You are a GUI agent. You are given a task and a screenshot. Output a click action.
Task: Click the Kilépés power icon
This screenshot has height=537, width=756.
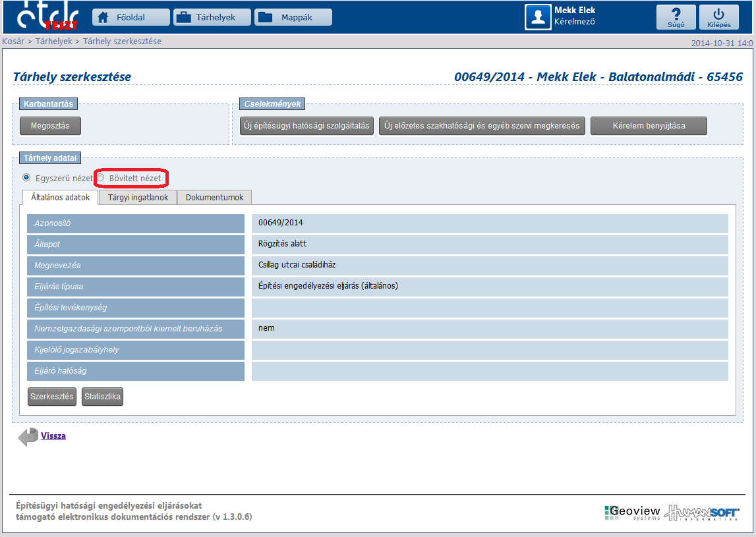point(719,14)
